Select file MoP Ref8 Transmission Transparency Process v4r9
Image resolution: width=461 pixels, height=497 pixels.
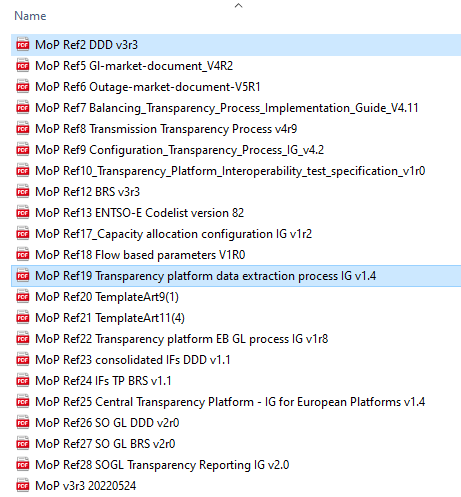[166, 129]
